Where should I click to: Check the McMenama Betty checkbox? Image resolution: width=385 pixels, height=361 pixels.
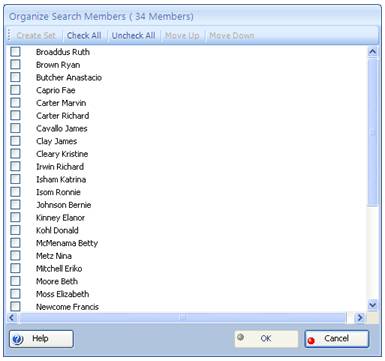click(15, 243)
